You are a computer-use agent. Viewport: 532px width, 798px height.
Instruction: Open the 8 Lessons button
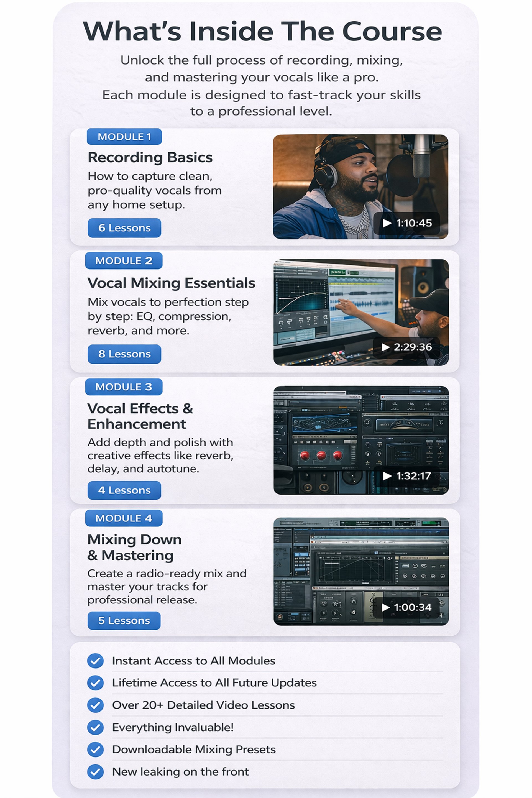(124, 354)
